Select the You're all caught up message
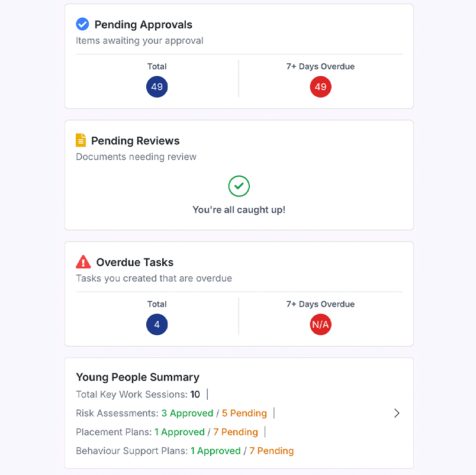Screen dimensions: 476x475 pos(239,209)
